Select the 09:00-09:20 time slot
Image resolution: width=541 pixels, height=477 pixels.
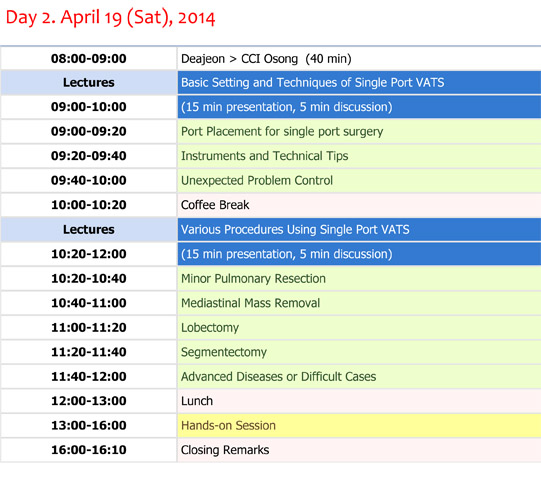[x=89, y=131]
